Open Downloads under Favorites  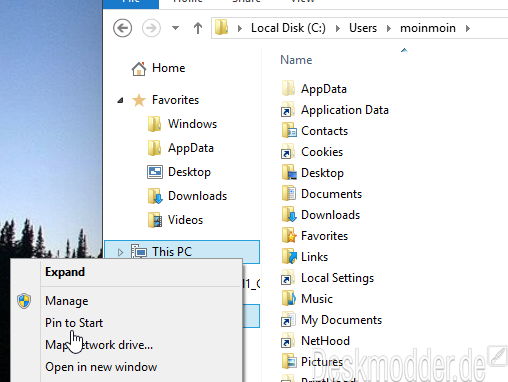click(197, 196)
